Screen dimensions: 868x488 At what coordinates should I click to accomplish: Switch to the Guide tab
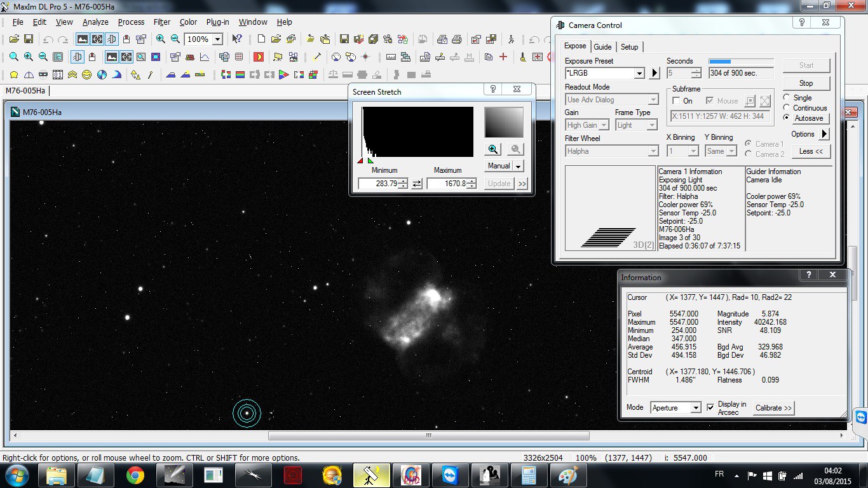[602, 47]
